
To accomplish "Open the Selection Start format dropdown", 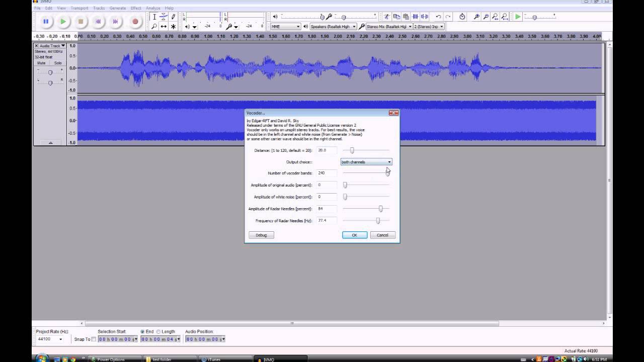I will [x=135, y=339].
